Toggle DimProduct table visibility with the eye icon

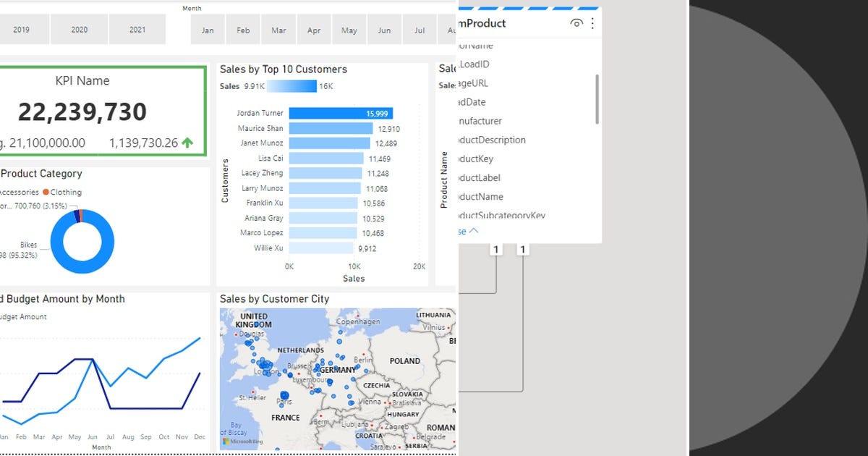click(x=576, y=22)
